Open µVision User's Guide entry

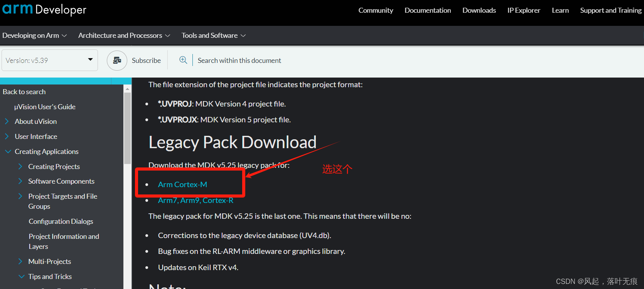(45, 107)
